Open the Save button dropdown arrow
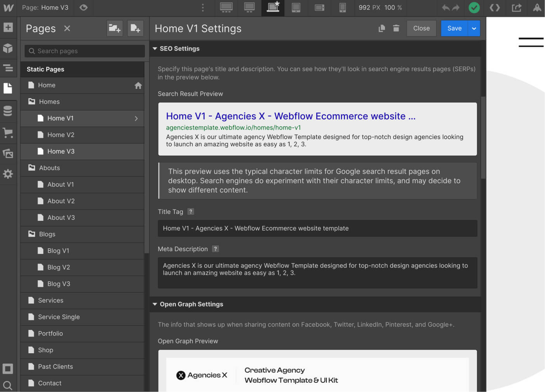The image size is (545, 392). click(474, 28)
